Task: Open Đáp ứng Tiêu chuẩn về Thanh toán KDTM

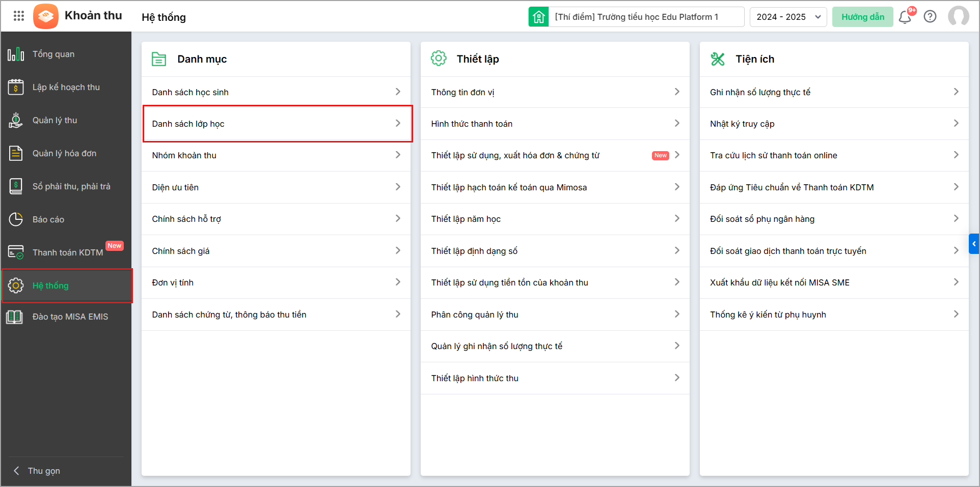Action: coord(834,187)
